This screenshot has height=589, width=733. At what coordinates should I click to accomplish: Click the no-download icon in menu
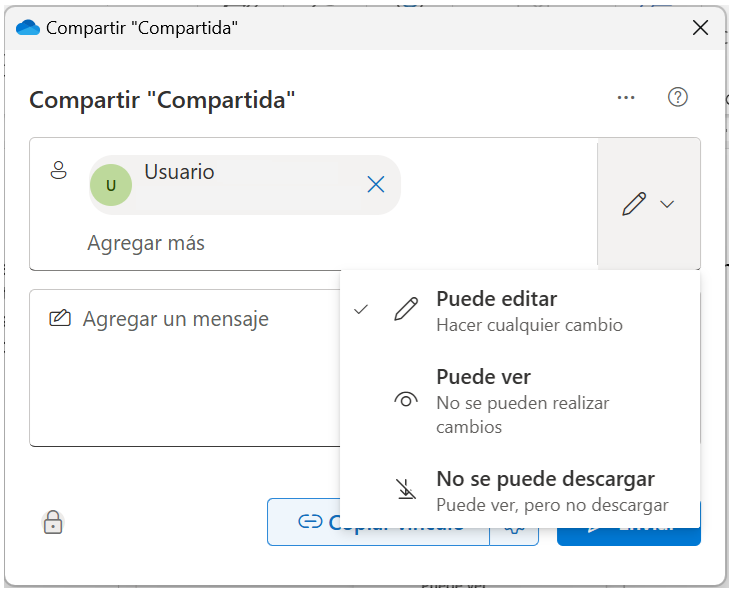point(406,489)
